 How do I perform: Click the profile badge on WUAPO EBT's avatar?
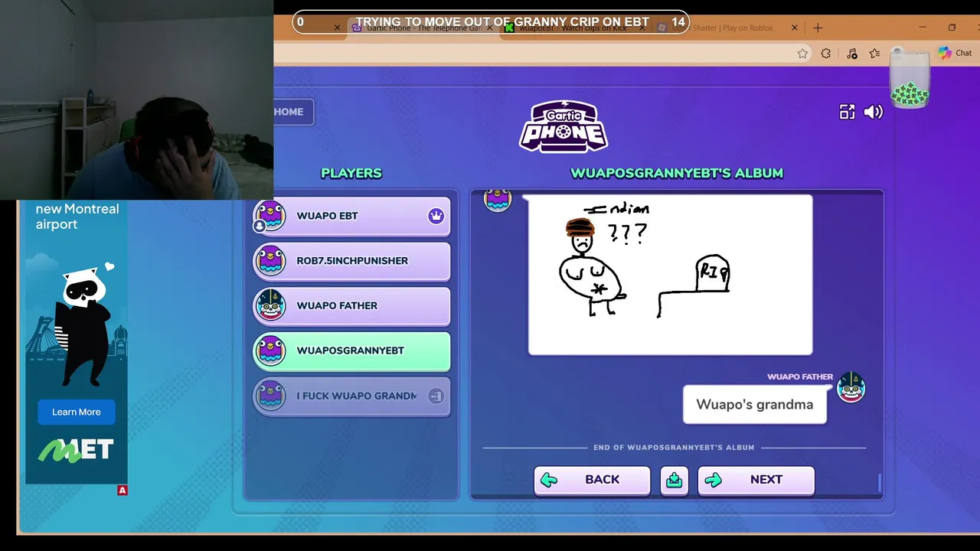[260, 227]
